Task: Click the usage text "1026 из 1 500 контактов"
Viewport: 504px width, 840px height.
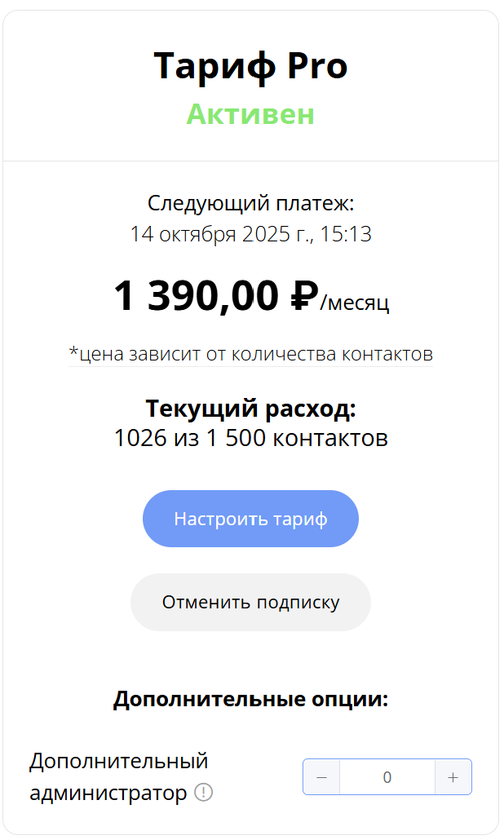Action: (250, 438)
